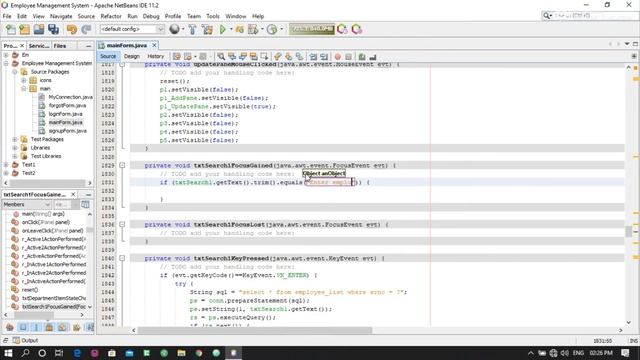Image resolution: width=640 pixels, height=360 pixels.
Task: Toggle Fully Qualified Names filter in Navigator
Action: [76, 327]
